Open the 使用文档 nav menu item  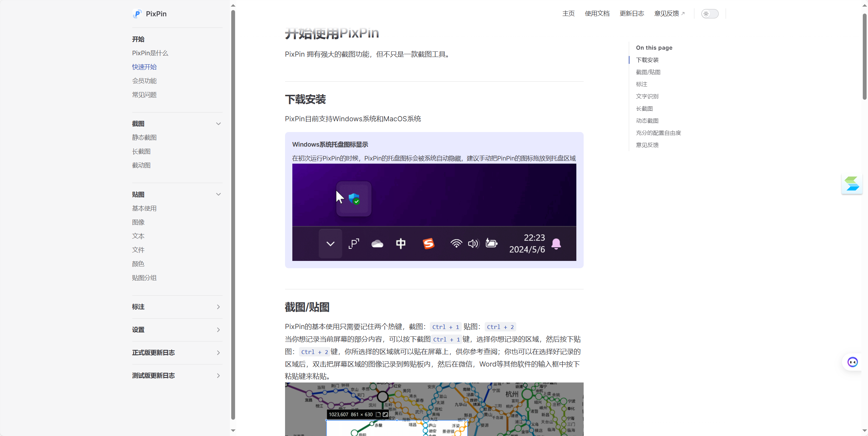(597, 14)
